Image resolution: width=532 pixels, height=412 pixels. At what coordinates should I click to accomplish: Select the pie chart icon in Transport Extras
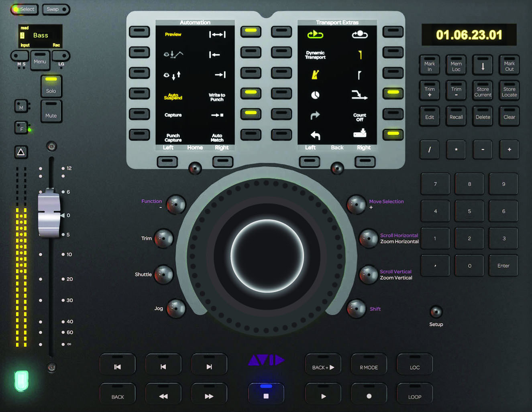coord(315,95)
